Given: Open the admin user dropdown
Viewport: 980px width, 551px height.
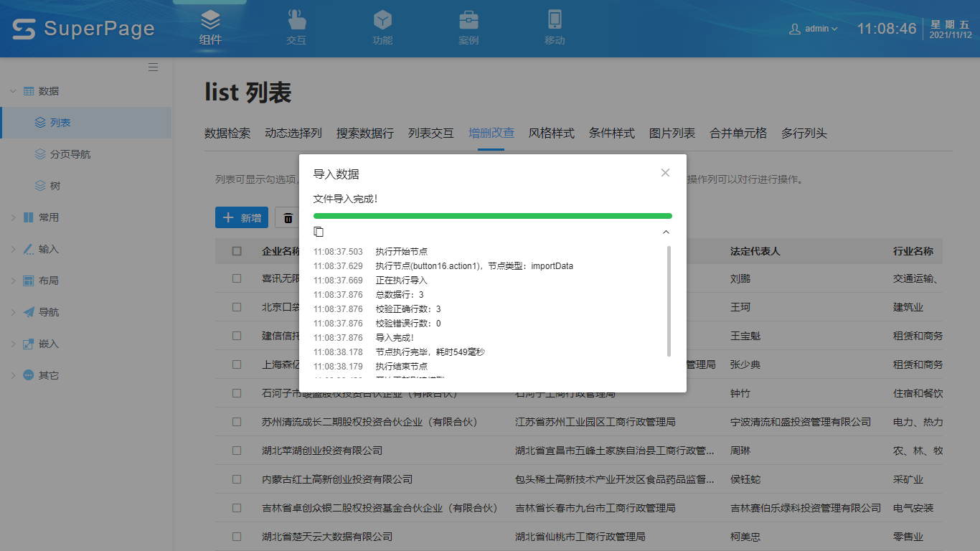Looking at the screenshot, I should [x=814, y=29].
